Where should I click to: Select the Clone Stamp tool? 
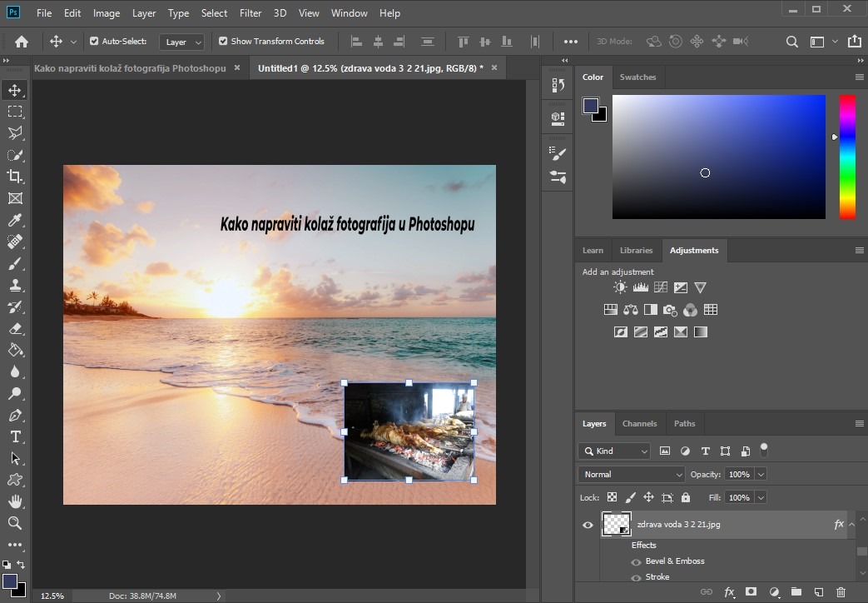click(x=15, y=285)
